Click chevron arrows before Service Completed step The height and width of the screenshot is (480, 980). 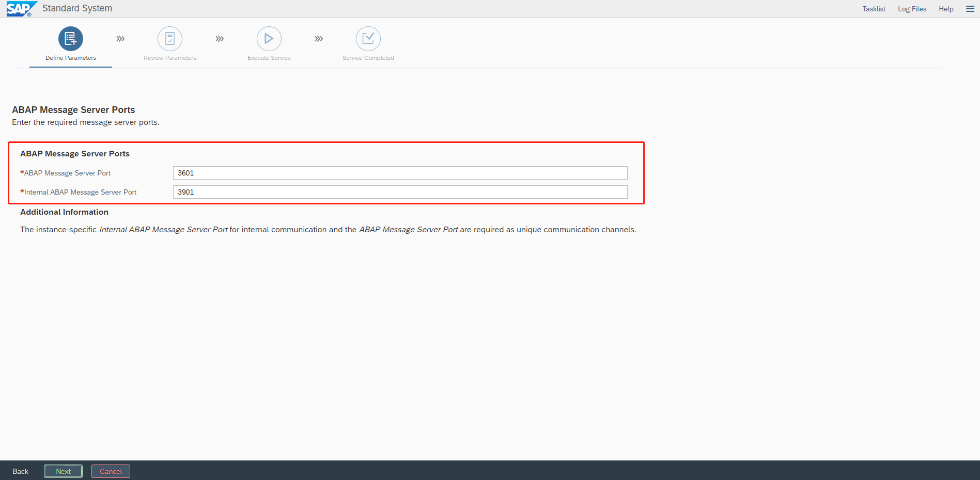319,39
